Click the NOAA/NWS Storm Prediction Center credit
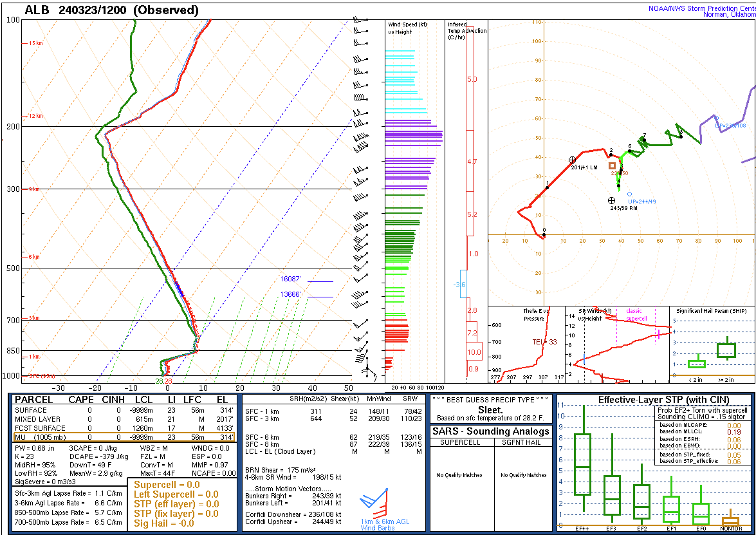The width and height of the screenshot is (756, 535). coord(702,11)
